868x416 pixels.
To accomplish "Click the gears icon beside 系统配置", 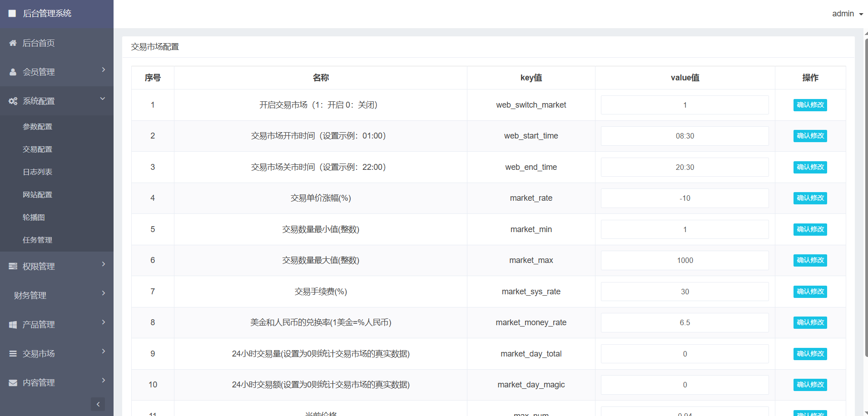I will (13, 101).
